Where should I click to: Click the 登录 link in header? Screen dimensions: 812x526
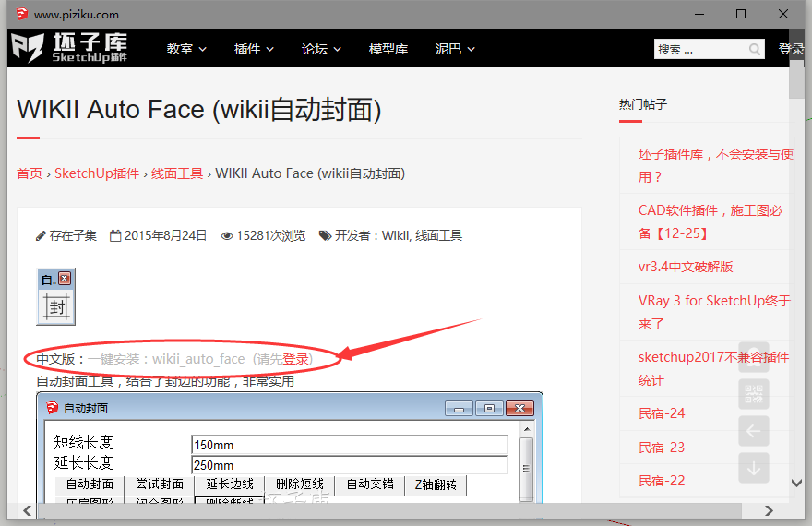(792, 49)
